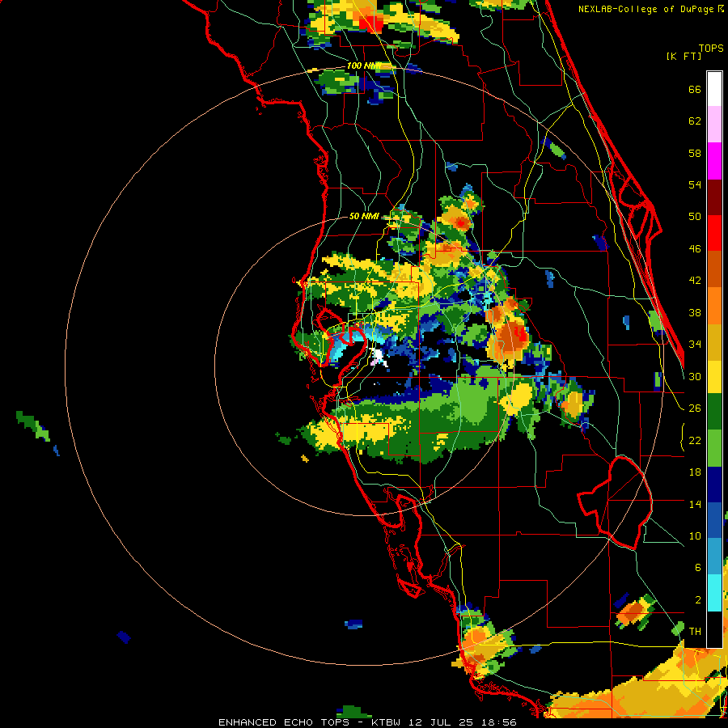Click the 50 value on the scale
The height and width of the screenshot is (728, 728).
pos(695,216)
